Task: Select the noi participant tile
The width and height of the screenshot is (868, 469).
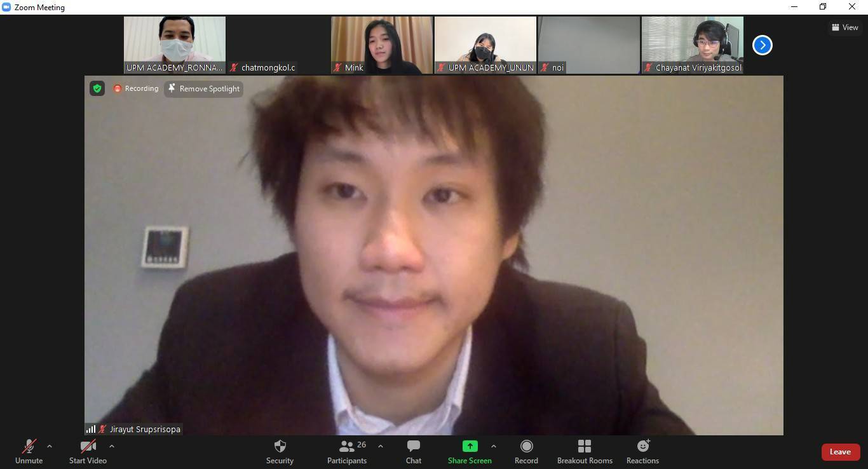Action: click(x=589, y=45)
